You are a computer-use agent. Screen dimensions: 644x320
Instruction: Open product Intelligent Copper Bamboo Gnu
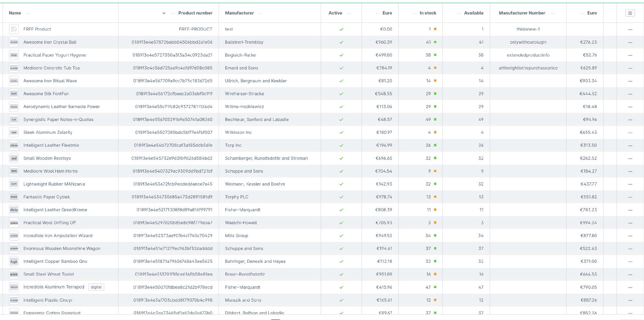[55, 261]
